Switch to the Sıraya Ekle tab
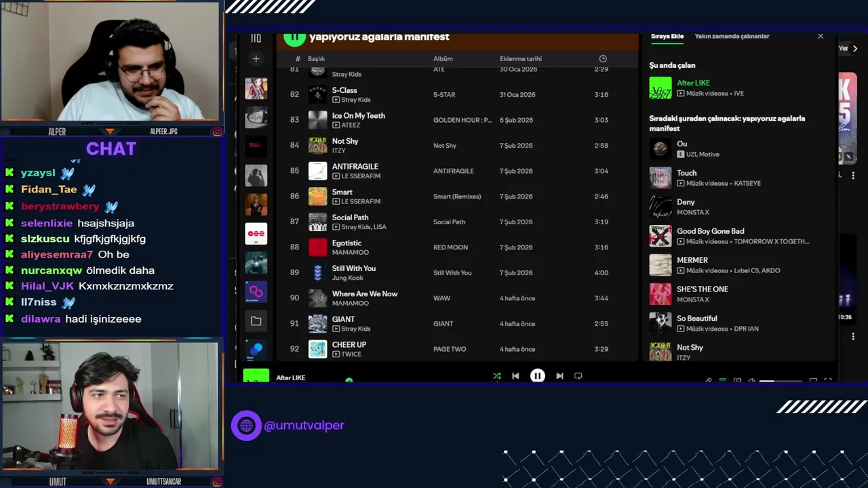This screenshot has width=868, height=488. pos(667,37)
